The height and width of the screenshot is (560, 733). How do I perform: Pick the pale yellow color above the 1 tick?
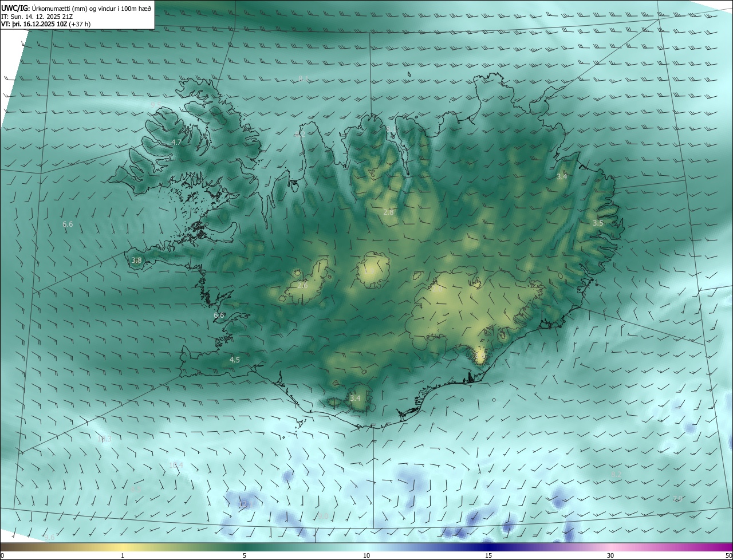click(123, 547)
